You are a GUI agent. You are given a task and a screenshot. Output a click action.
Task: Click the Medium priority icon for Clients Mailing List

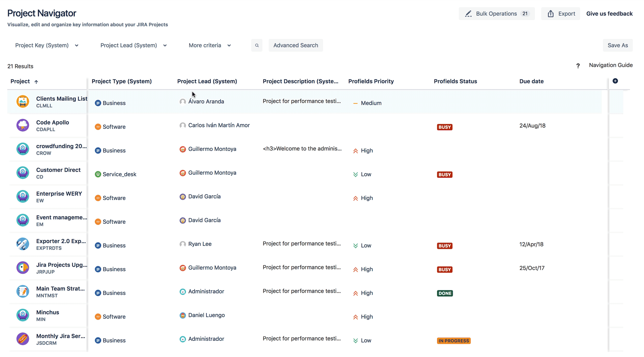click(355, 103)
